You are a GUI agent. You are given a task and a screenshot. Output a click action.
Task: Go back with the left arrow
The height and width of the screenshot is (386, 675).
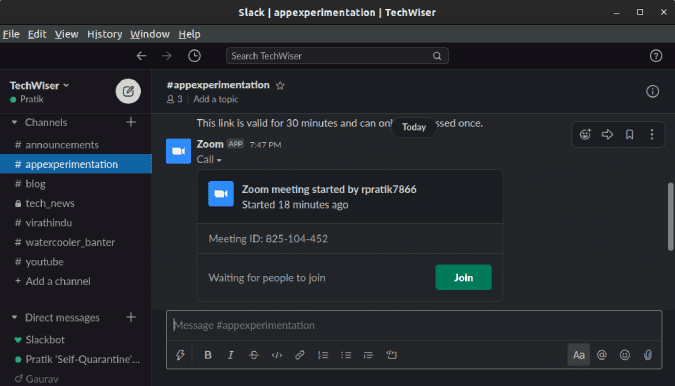[x=141, y=56]
